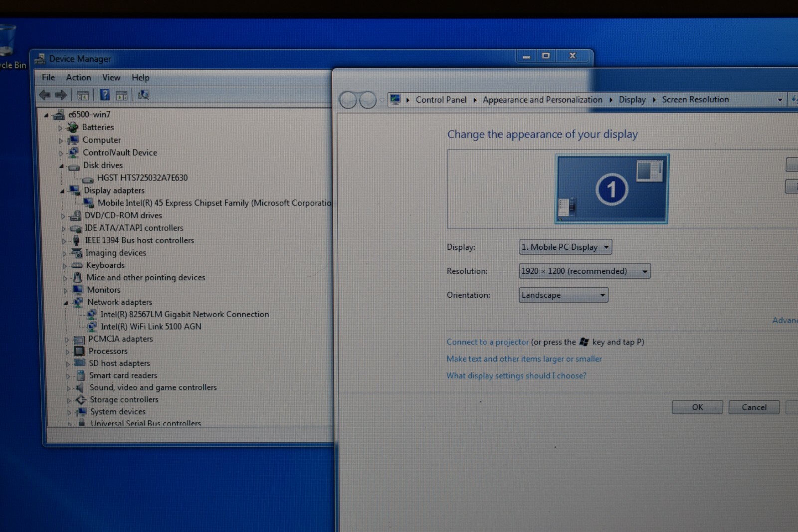Expand the Computer category
The image size is (798, 532).
(61, 141)
